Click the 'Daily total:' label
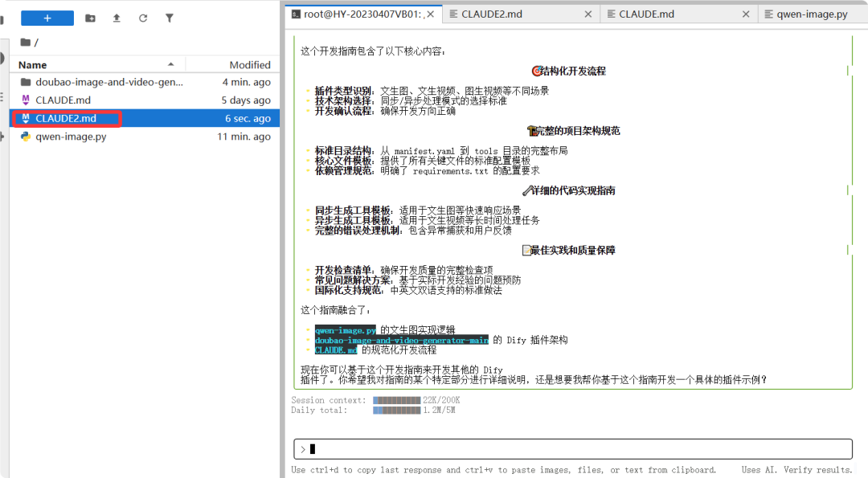The height and width of the screenshot is (478, 868). pyautogui.click(x=319, y=410)
